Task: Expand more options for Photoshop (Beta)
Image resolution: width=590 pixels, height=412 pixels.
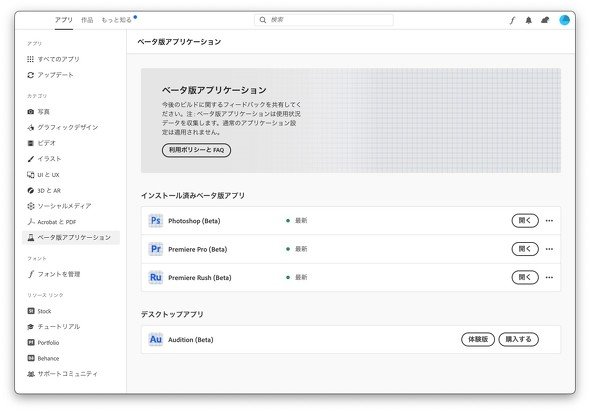Action: 549,221
